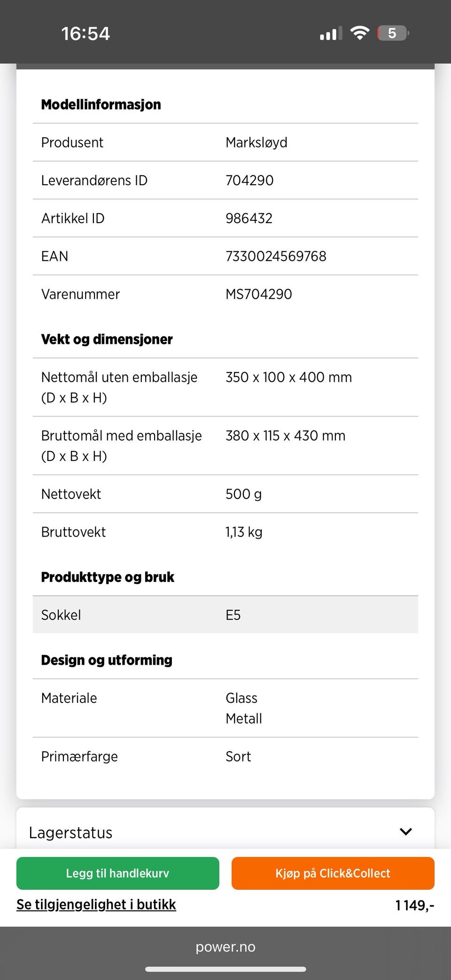Tap the Artikkel ID value 986432

pyautogui.click(x=249, y=218)
